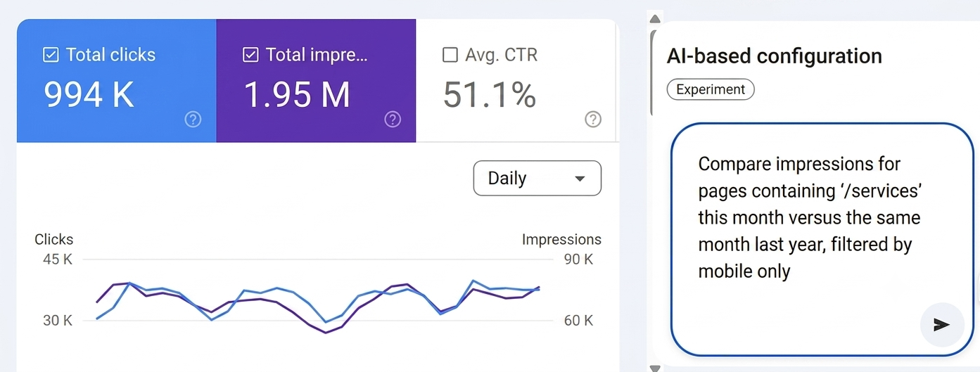Click the 90 K axis value
The height and width of the screenshot is (372, 980).
pyautogui.click(x=578, y=259)
